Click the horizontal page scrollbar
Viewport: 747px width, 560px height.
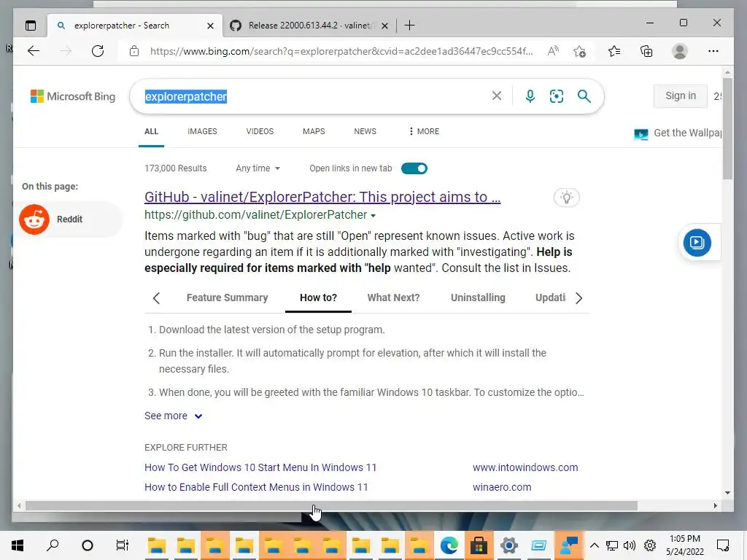[x=331, y=506]
